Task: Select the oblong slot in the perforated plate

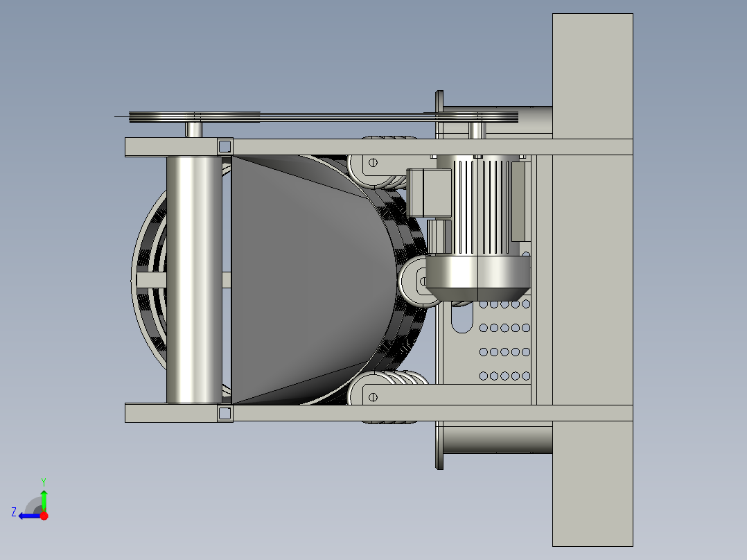Action: click(462, 318)
